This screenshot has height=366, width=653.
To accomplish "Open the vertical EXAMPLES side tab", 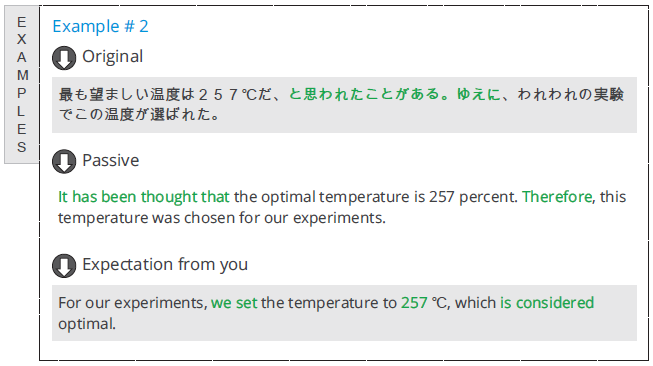I will 22,85.
